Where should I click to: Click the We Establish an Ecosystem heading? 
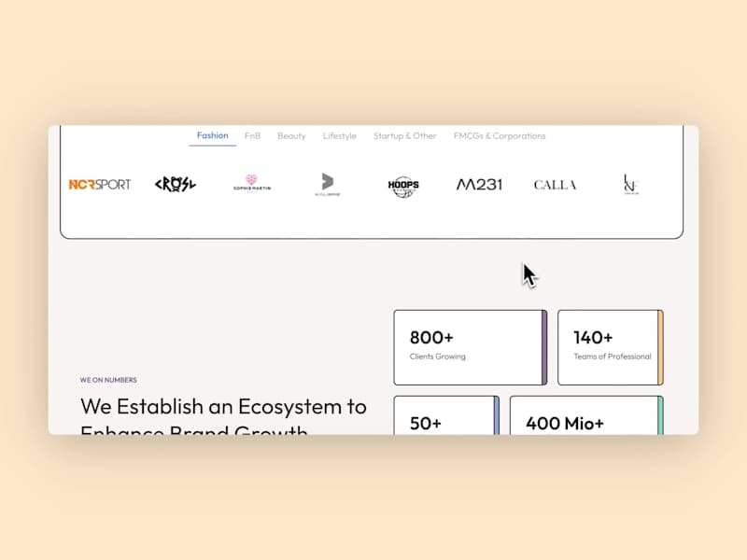pos(223,415)
